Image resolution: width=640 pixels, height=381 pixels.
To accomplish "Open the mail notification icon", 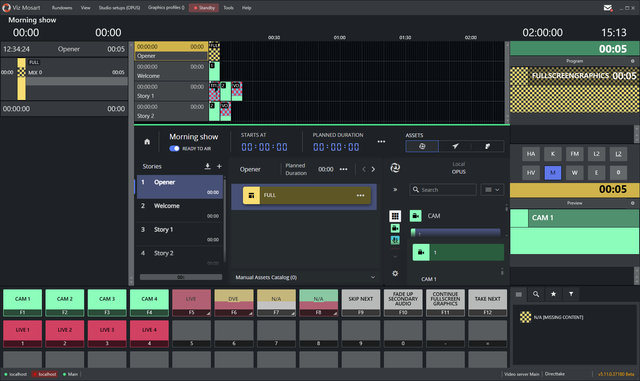I will pyautogui.click(x=608, y=8).
